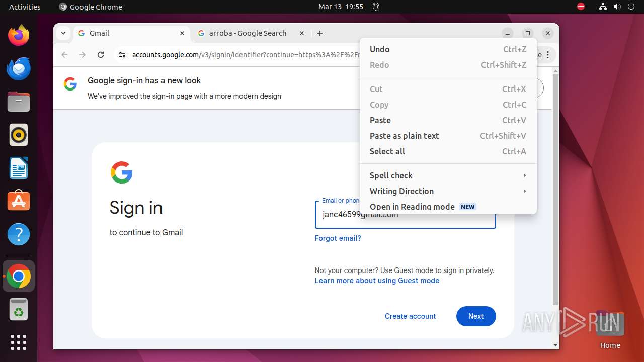Image resolution: width=644 pixels, height=362 pixels.
Task: Click the Create account button
Action: [x=410, y=316]
